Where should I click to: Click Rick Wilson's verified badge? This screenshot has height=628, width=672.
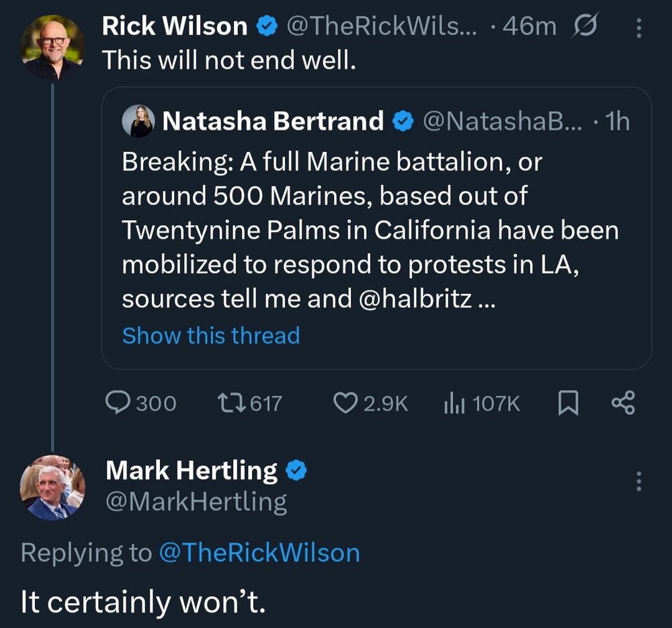(267, 26)
